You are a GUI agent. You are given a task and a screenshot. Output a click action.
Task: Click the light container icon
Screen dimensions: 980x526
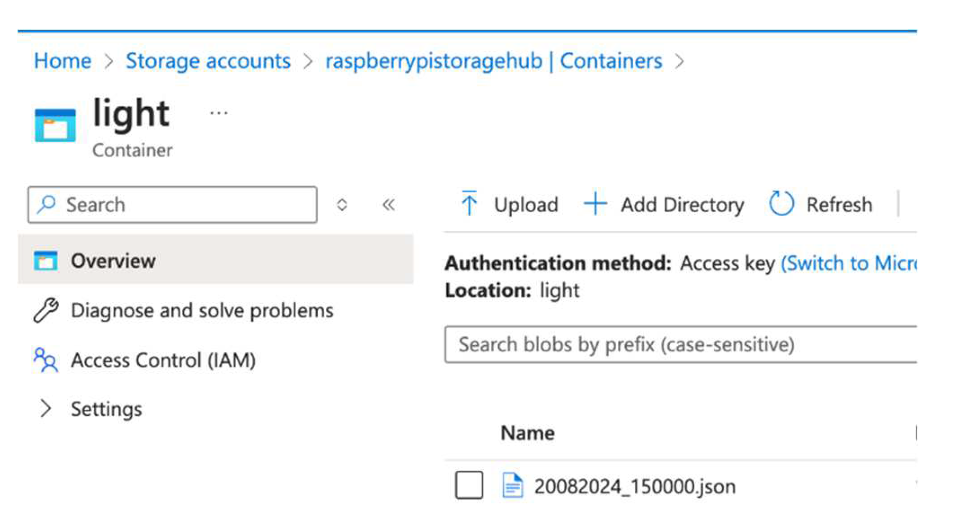(55, 125)
